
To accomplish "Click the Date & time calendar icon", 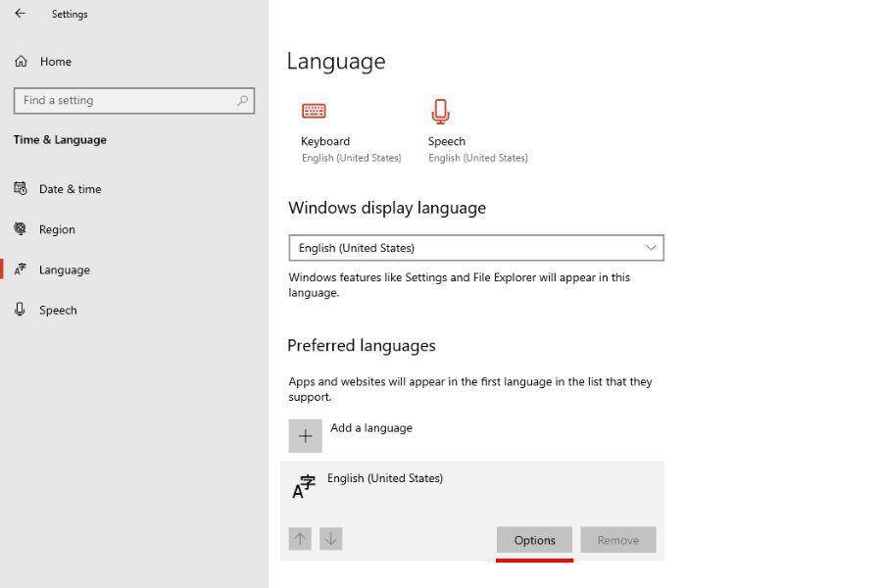I will (x=21, y=188).
